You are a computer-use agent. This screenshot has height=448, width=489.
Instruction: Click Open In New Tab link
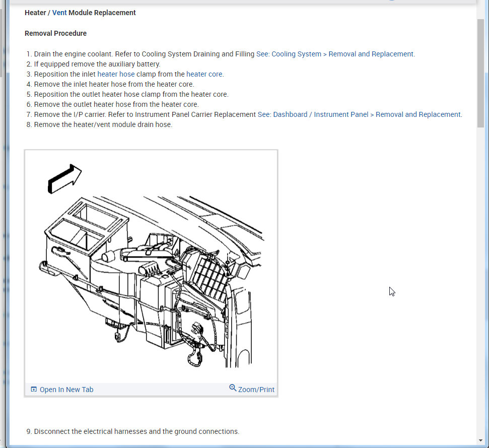point(66,390)
